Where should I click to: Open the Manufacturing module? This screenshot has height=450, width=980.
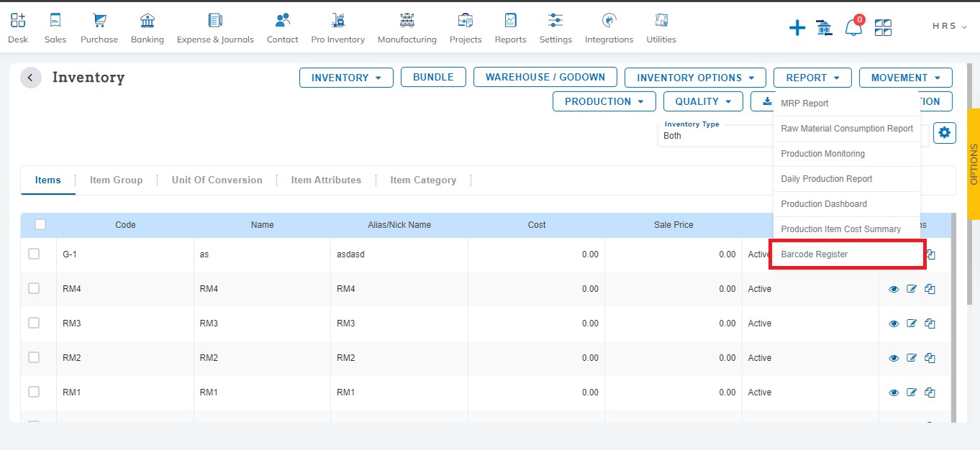pos(407,29)
